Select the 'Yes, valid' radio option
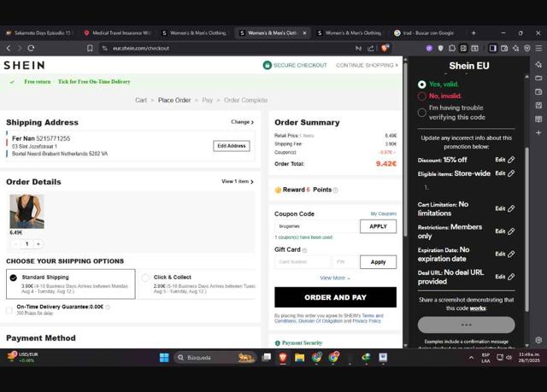This screenshot has height=392, width=547. [x=421, y=85]
